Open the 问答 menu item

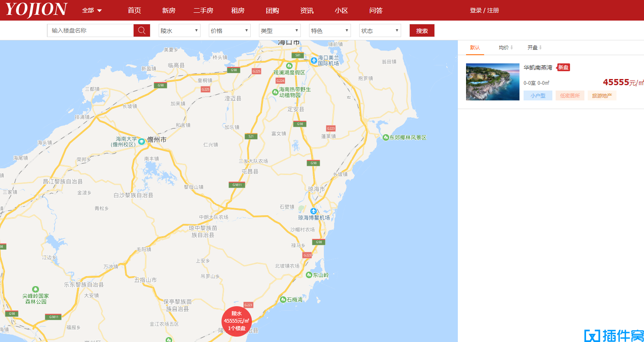(x=376, y=10)
